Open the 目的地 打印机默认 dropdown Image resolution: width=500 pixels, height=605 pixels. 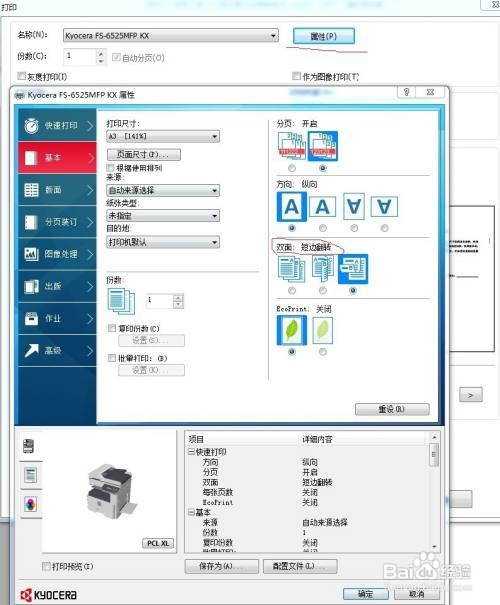click(163, 242)
